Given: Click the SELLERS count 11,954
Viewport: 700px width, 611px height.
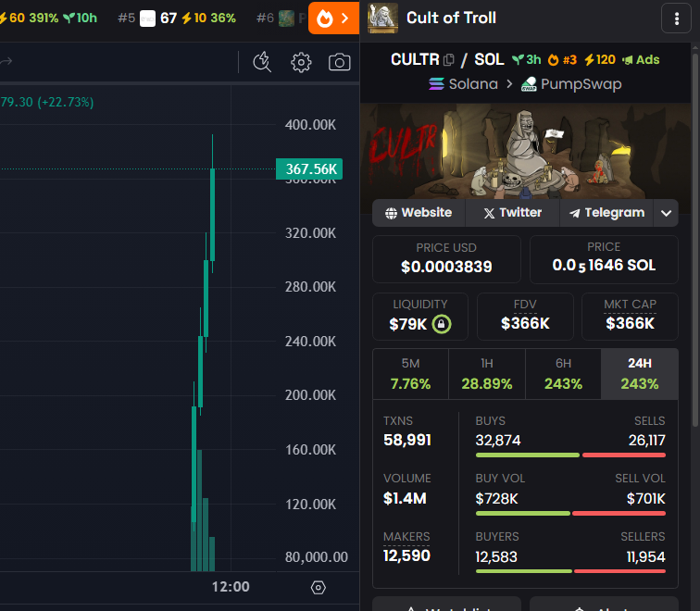Looking at the screenshot, I should pos(646,557).
